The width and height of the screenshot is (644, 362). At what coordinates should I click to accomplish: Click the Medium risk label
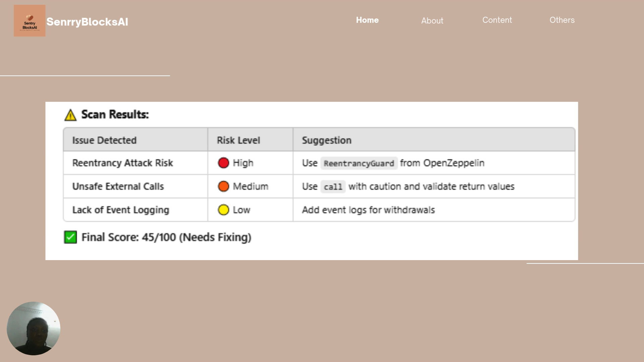pyautogui.click(x=251, y=186)
